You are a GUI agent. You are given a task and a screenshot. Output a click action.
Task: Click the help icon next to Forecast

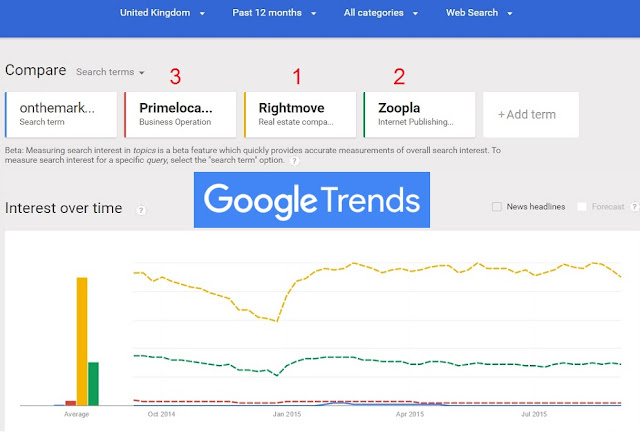pyautogui.click(x=634, y=207)
